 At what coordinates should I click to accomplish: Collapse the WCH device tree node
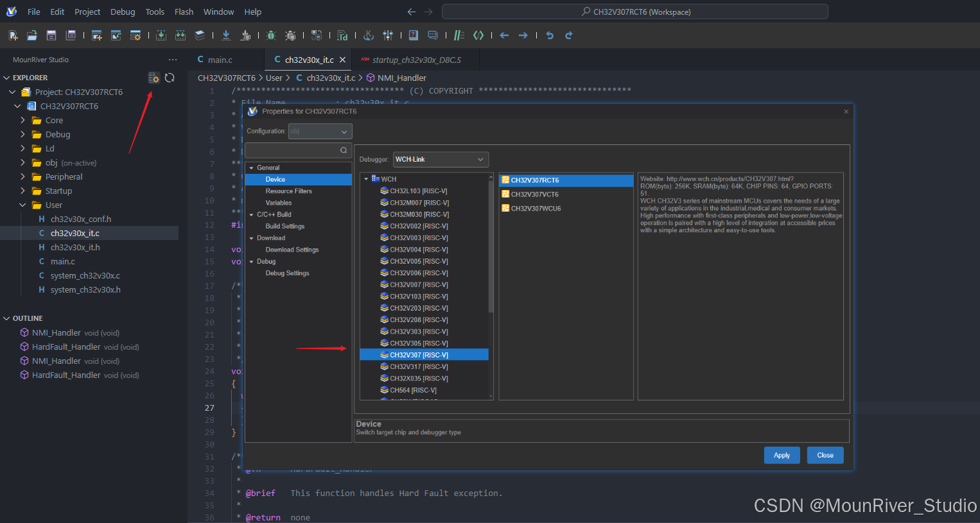(366, 179)
